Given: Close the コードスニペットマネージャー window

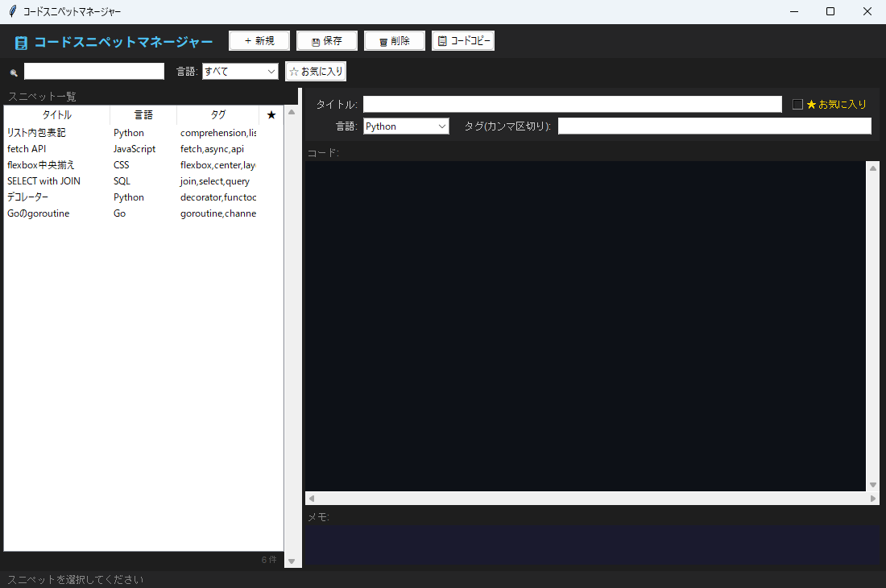Looking at the screenshot, I should point(867,11).
